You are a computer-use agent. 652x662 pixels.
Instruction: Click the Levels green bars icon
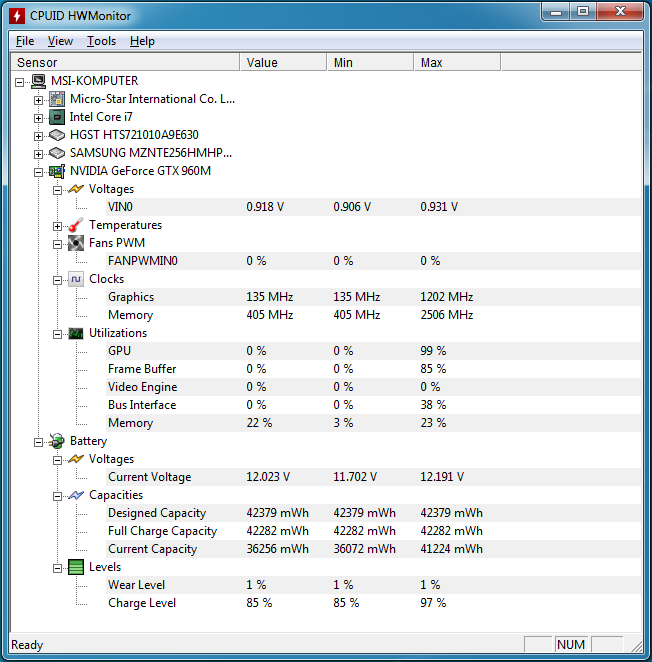(x=76, y=567)
